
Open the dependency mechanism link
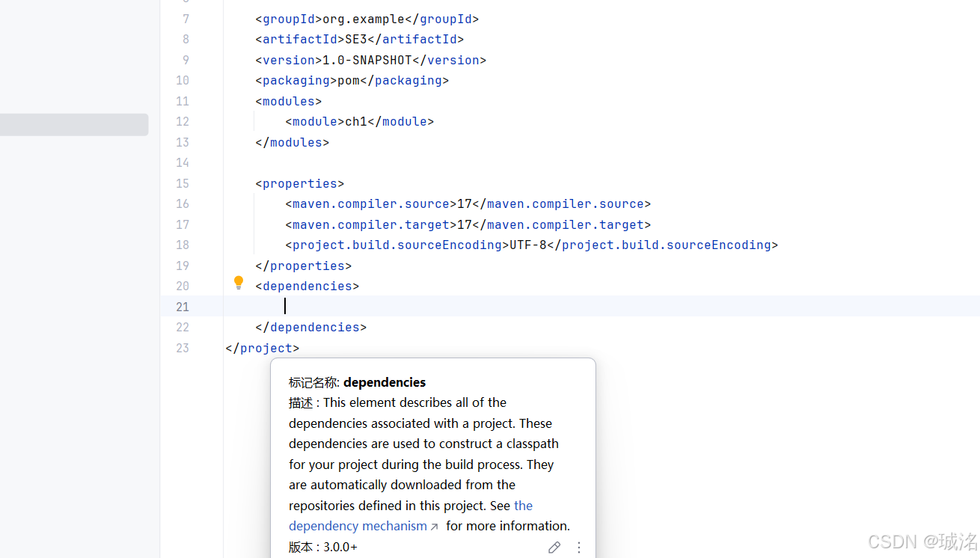(x=411, y=515)
